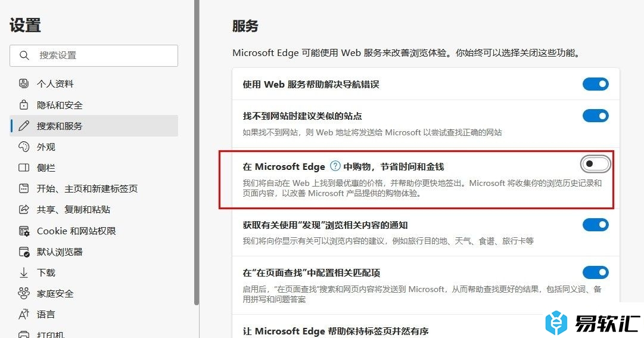Toggle 在"在页面查找"中配置相关匹配项 switch
Viewport: 644px width, 338px height.
(x=595, y=272)
